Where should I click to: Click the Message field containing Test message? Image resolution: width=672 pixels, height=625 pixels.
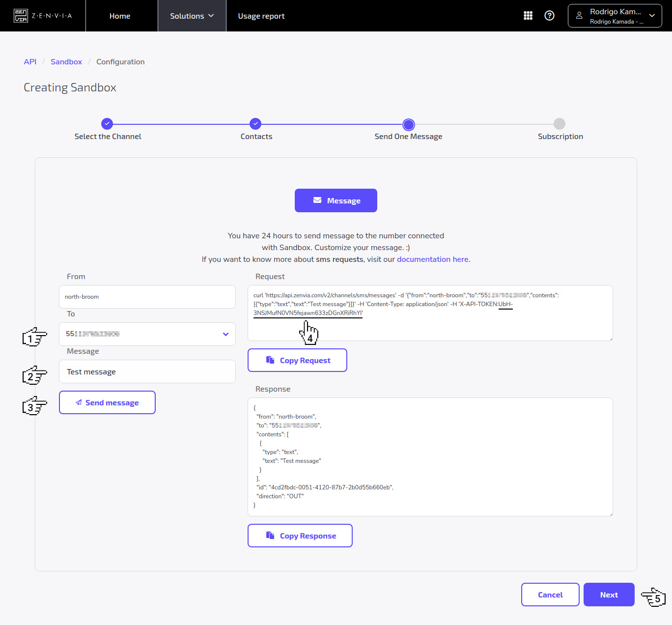tap(147, 371)
